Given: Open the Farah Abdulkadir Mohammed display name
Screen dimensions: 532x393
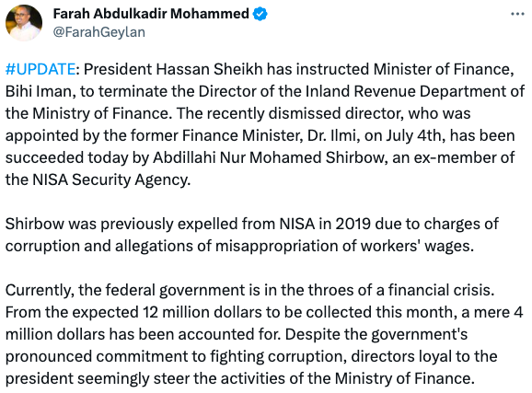Looking at the screenshot, I should coord(151,14).
